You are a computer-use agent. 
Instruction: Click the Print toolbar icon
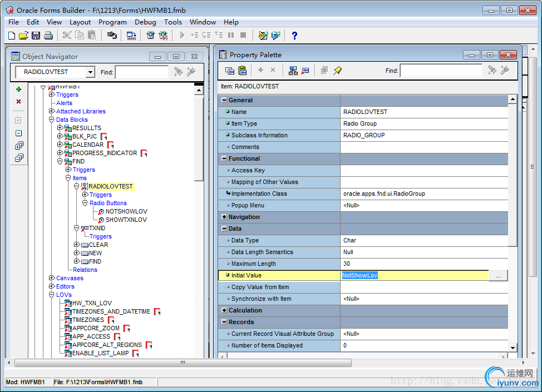pyautogui.click(x=48, y=35)
